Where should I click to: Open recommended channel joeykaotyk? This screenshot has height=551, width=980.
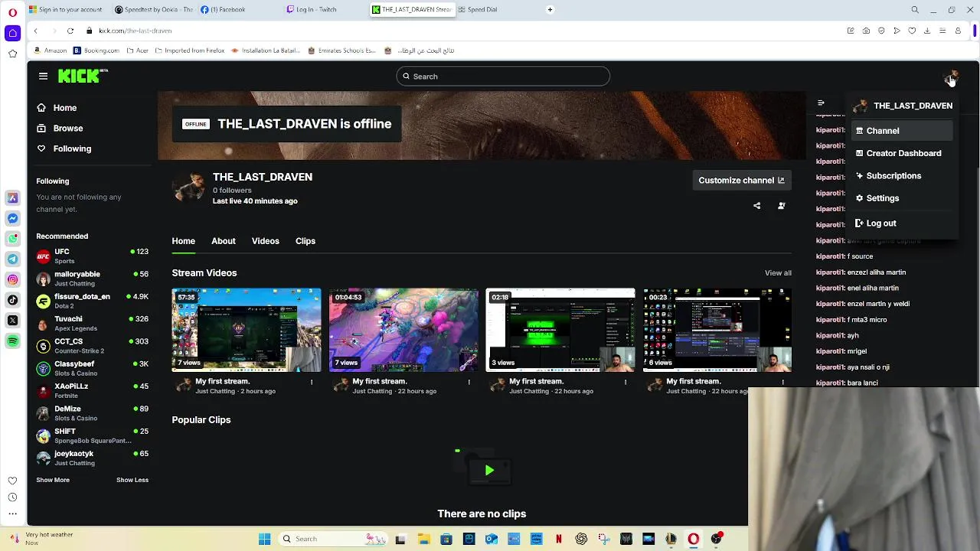coord(92,458)
